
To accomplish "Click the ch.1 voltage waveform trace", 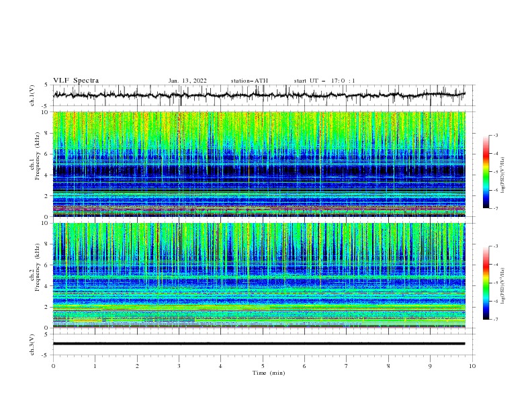I will 259,95.
